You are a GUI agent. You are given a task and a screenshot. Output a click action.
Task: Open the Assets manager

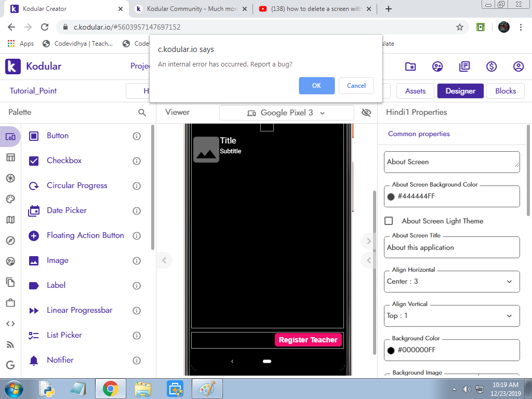point(415,91)
